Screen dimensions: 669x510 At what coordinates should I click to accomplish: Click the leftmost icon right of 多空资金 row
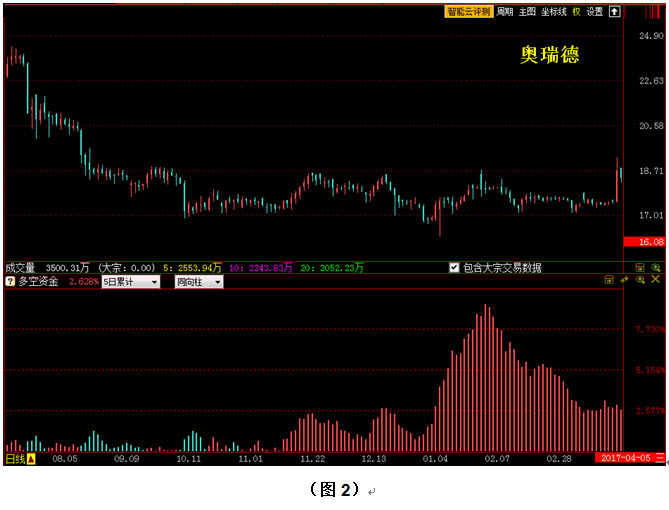click(x=609, y=281)
